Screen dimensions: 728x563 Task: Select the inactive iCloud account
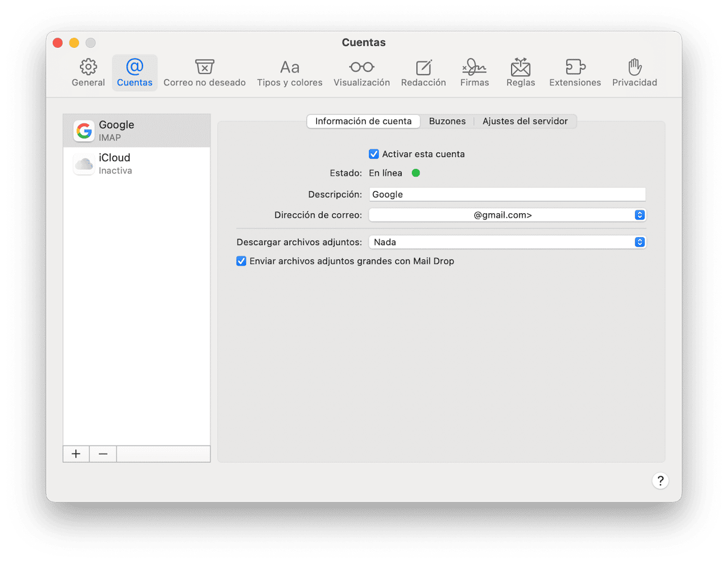click(x=136, y=164)
